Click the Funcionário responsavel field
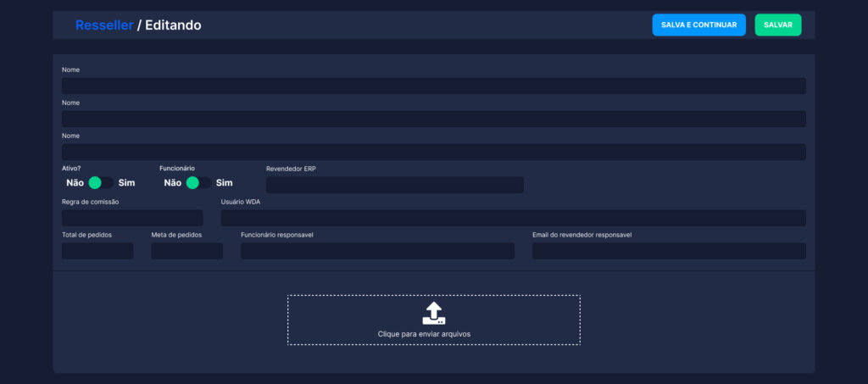Viewport: 868px width, 384px height. pyautogui.click(x=377, y=251)
